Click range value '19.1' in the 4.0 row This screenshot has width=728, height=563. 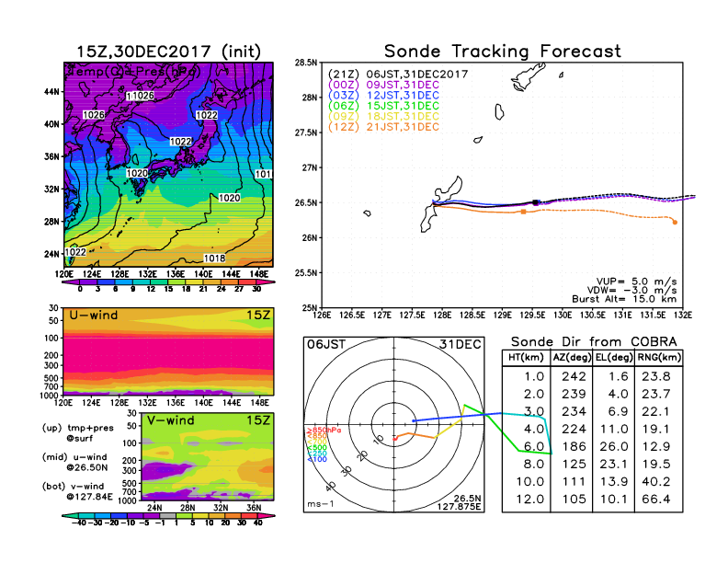pos(656,430)
